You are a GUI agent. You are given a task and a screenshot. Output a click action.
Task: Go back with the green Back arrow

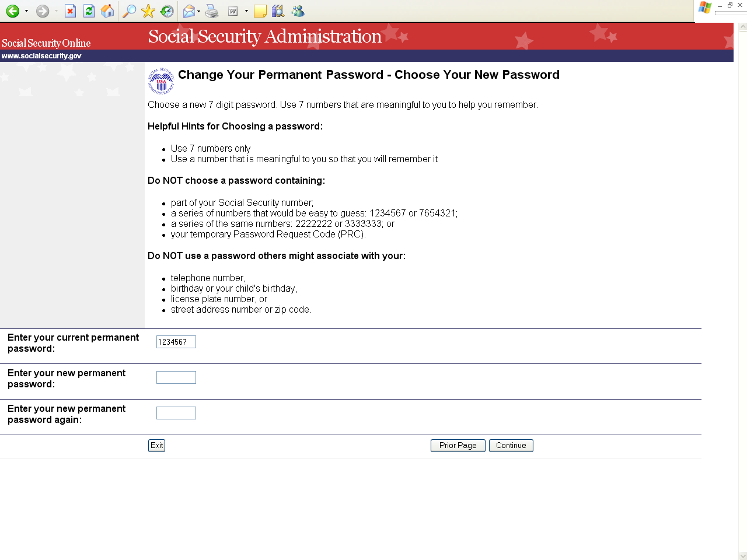(x=12, y=11)
